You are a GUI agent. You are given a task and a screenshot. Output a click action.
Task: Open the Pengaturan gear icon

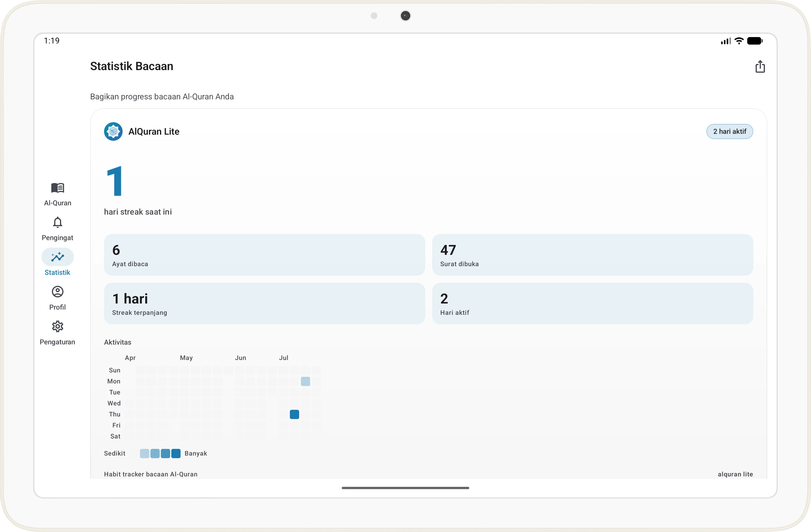[x=57, y=326]
